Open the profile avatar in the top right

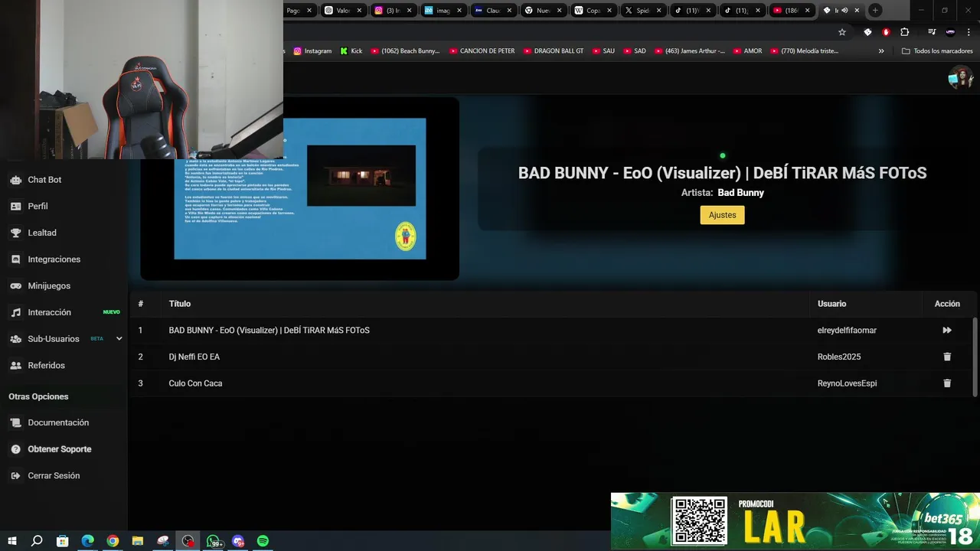pyautogui.click(x=960, y=77)
